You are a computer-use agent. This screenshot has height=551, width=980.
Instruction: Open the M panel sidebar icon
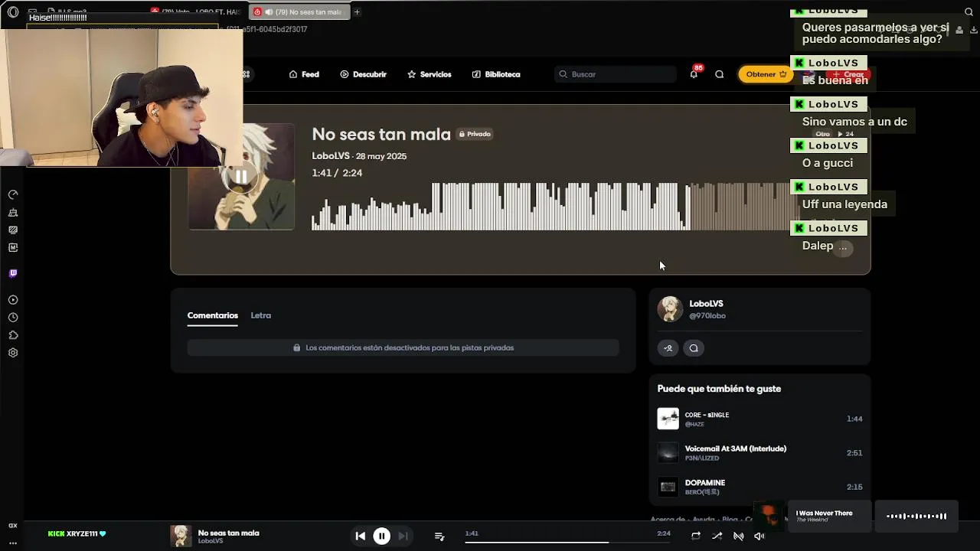[13, 247]
